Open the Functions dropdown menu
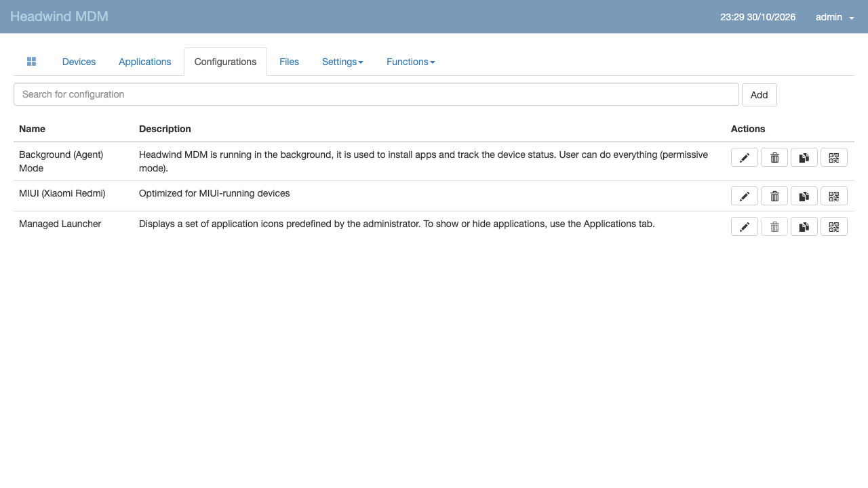The width and height of the screenshot is (868, 488). [x=411, y=62]
